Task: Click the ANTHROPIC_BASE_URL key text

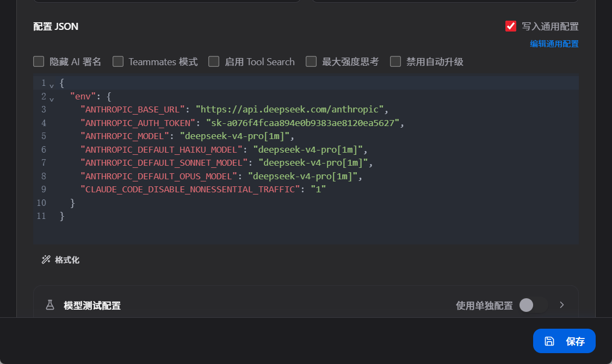Action: (x=132, y=110)
